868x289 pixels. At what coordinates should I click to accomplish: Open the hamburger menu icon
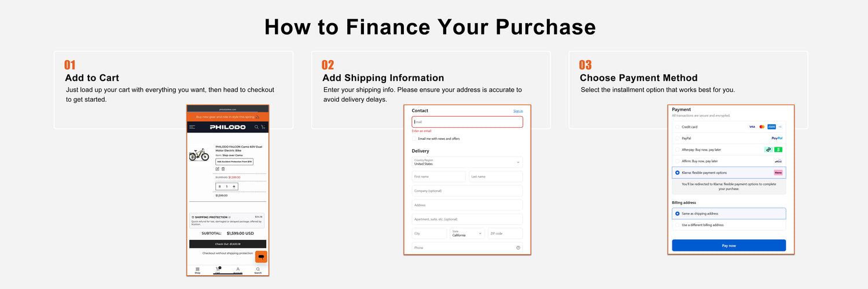pyautogui.click(x=192, y=127)
